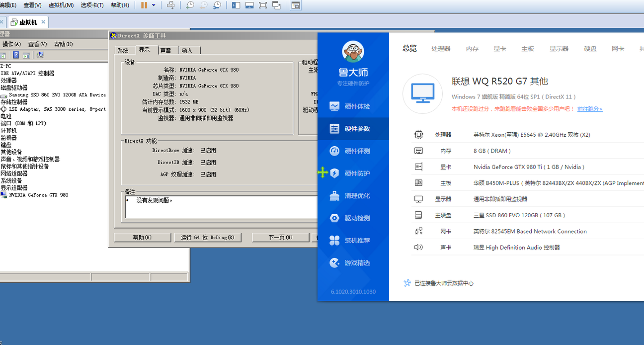Open the dropdown arrow beside the pause button
The height and width of the screenshot is (345, 644).
(154, 5)
